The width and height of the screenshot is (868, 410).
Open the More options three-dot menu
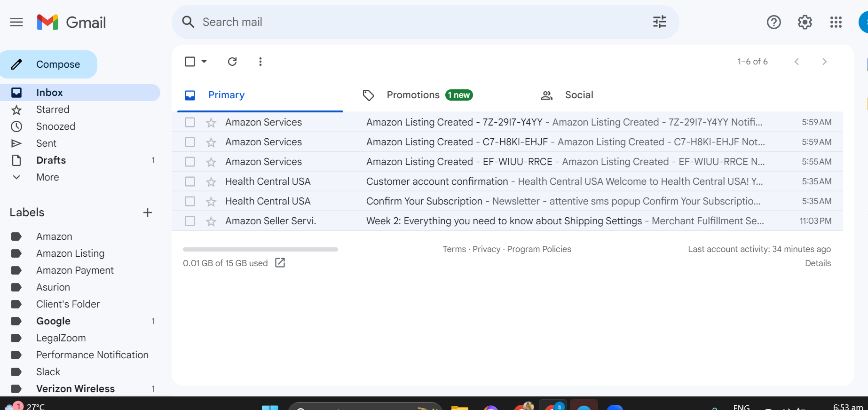260,62
